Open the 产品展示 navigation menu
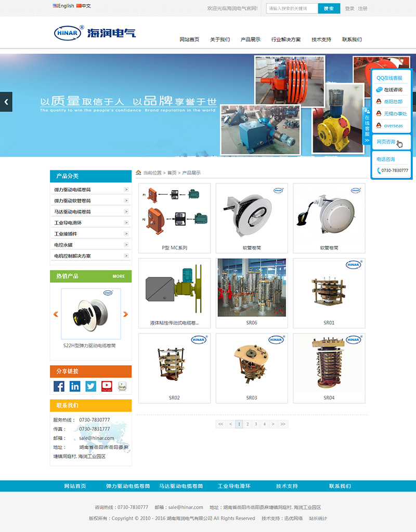This screenshot has width=416, height=532. tap(250, 39)
